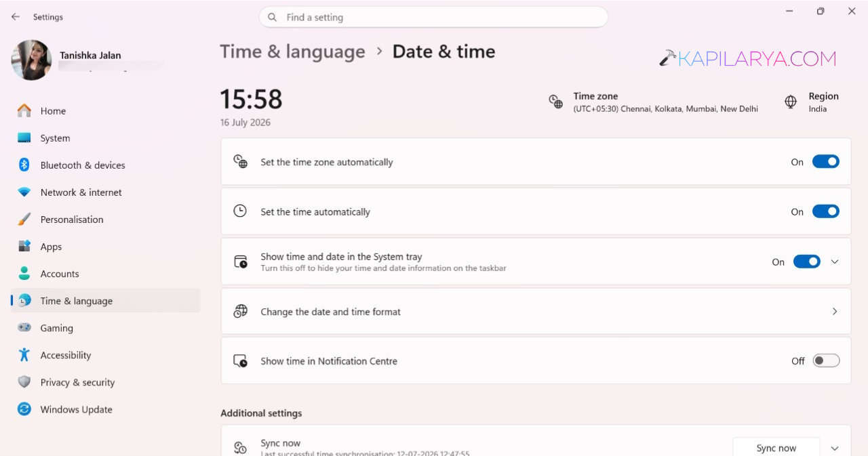Click the Personalisation paintbrush icon
The image size is (868, 456).
[x=24, y=220]
